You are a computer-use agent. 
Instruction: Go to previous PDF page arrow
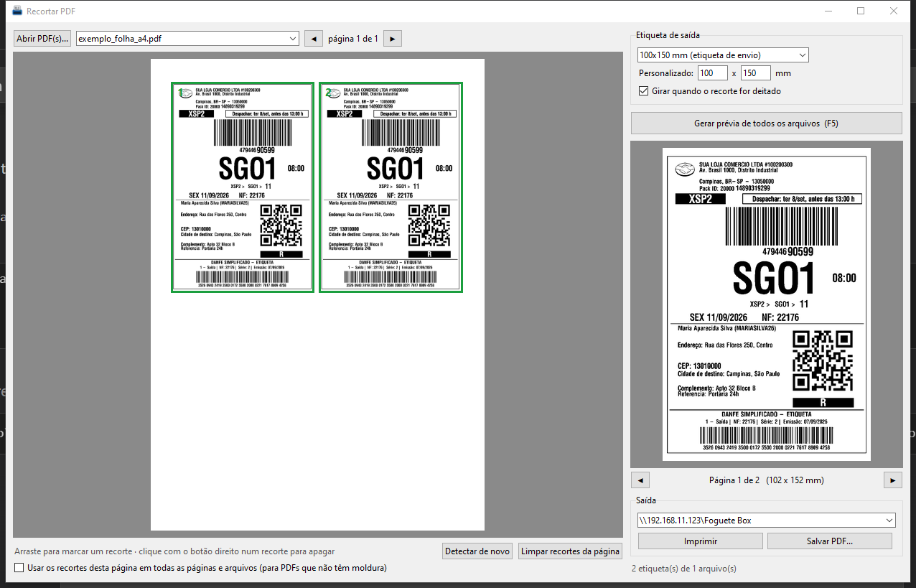(314, 39)
